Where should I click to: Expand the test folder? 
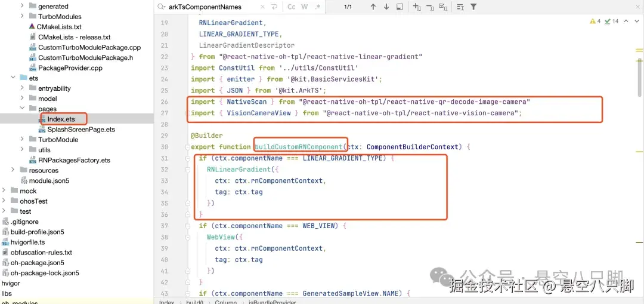point(4,211)
